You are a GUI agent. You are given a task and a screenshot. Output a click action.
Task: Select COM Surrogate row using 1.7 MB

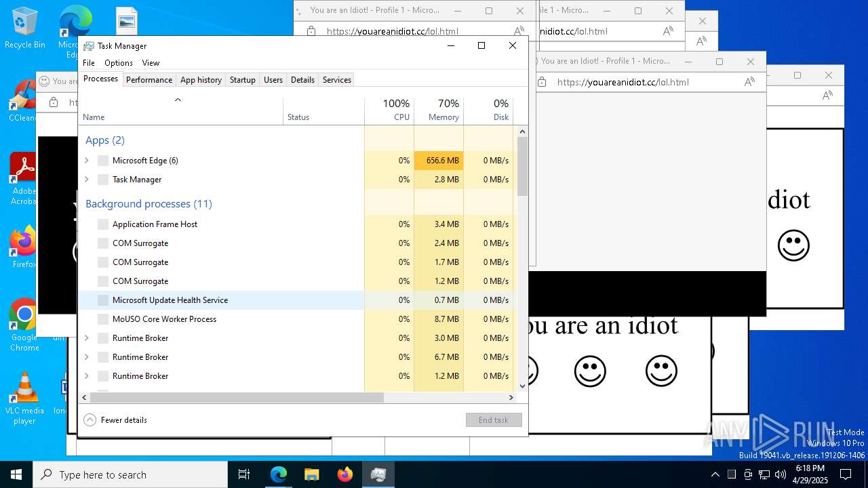coord(296,262)
